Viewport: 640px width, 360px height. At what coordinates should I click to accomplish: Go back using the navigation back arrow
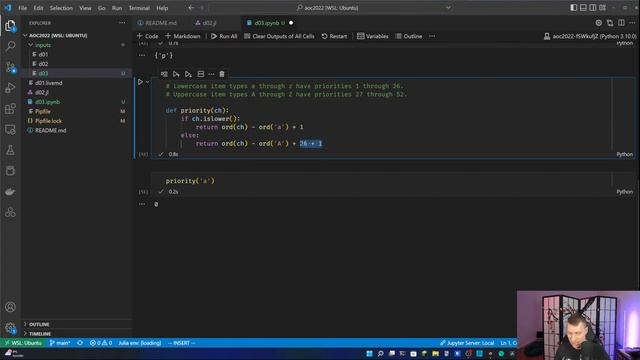click(191, 8)
